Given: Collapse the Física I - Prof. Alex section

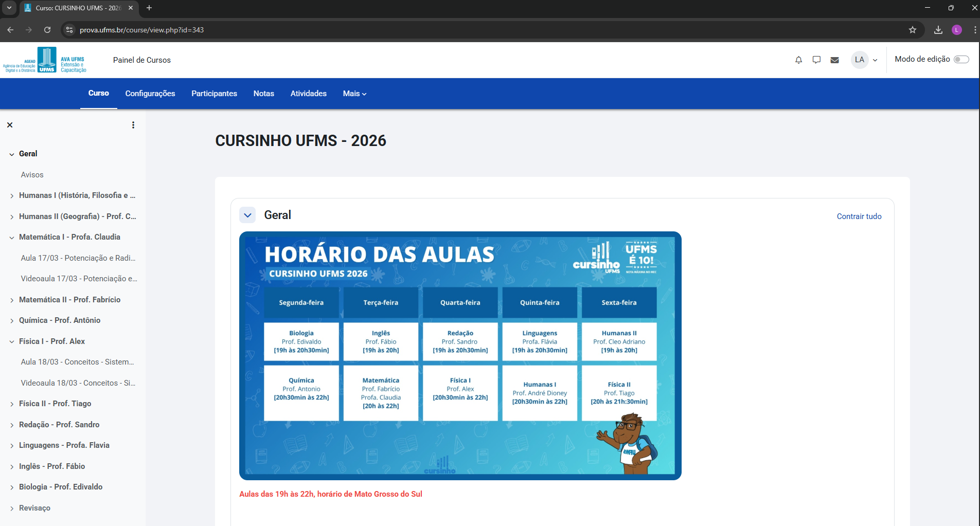Looking at the screenshot, I should [11, 341].
